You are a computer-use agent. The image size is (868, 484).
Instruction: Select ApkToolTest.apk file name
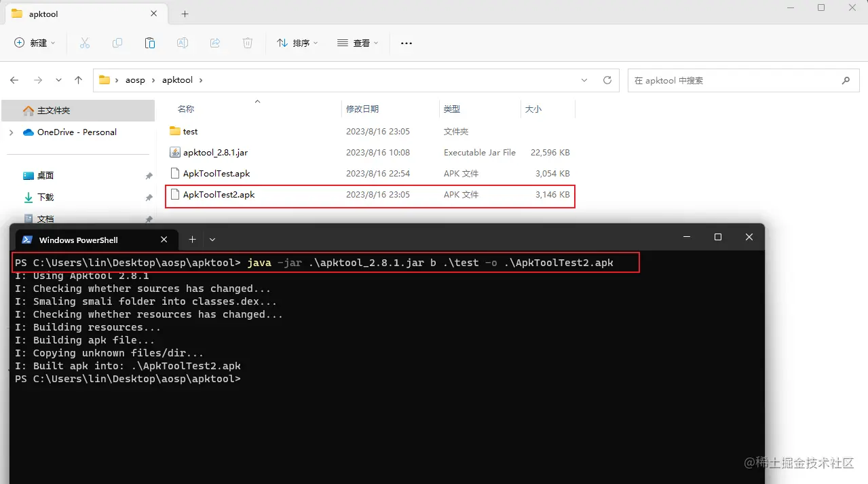pos(216,174)
